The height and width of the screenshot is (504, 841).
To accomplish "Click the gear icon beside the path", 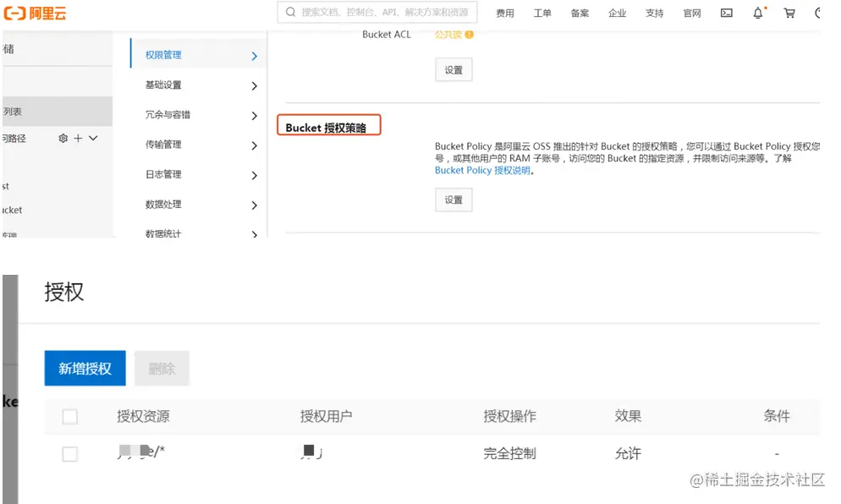I will tap(63, 139).
